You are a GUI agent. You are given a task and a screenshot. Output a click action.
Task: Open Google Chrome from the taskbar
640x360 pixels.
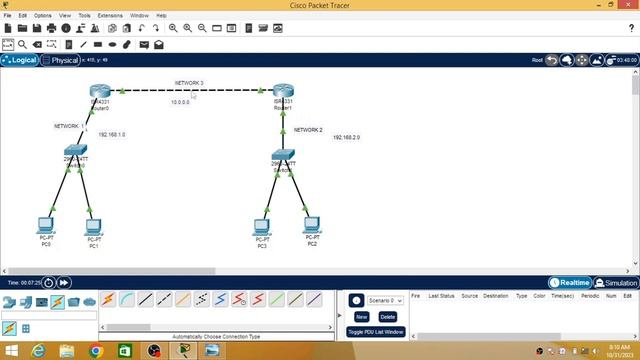(96, 351)
